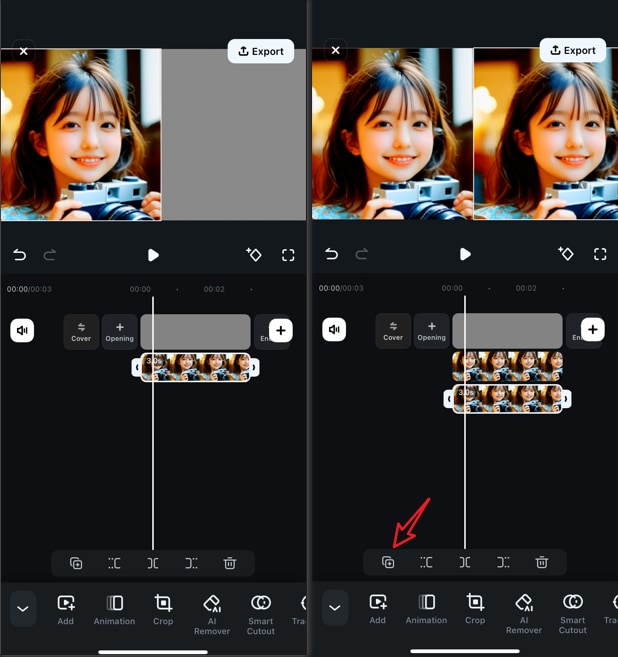Add Opening in left screen timeline
The width and height of the screenshot is (618, 657).
(119, 332)
